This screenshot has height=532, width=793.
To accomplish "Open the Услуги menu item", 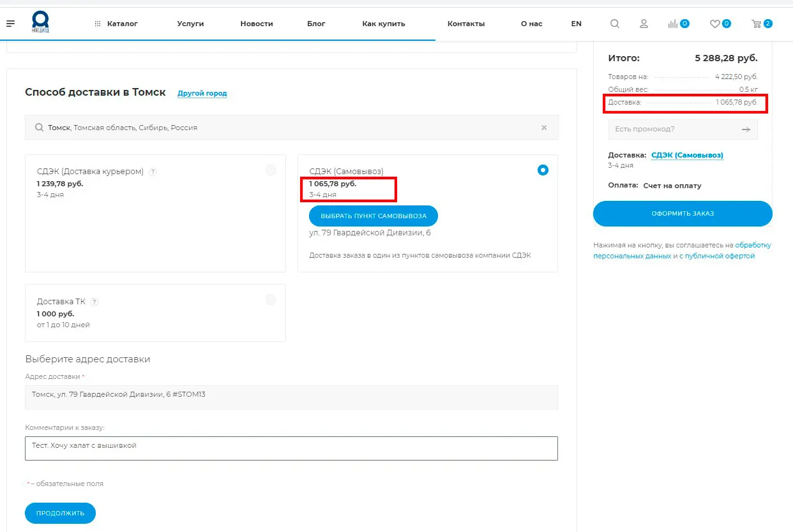I will point(190,24).
